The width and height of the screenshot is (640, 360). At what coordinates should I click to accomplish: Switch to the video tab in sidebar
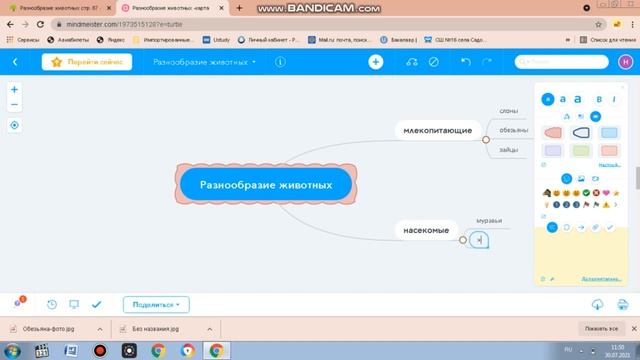point(596,178)
